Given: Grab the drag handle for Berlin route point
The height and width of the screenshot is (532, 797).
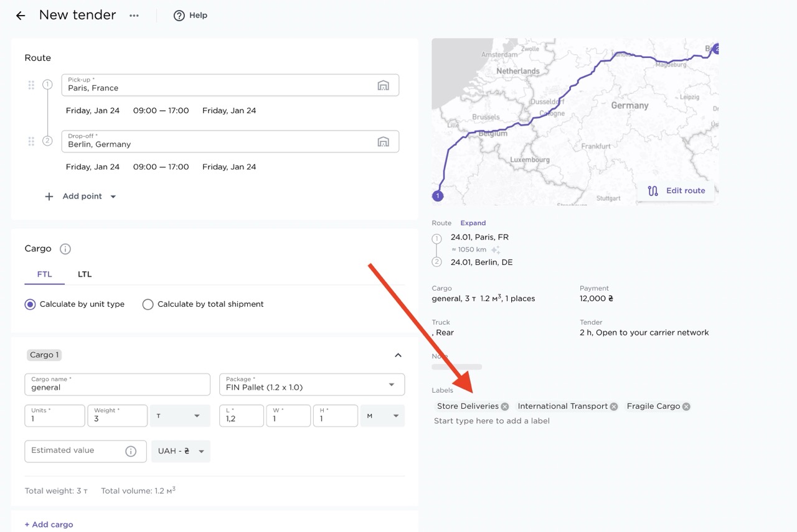Looking at the screenshot, I should click(31, 141).
